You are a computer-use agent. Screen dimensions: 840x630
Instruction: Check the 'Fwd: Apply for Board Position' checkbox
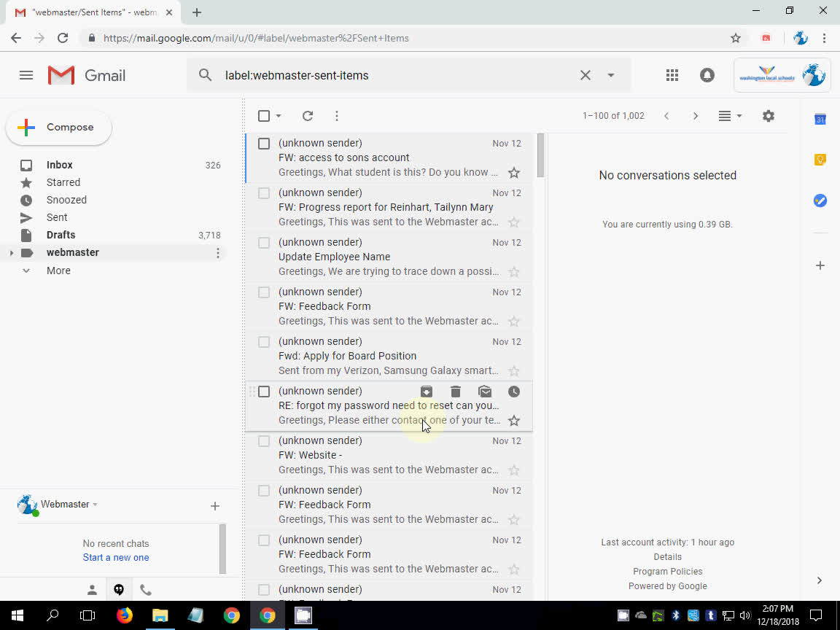coord(263,341)
